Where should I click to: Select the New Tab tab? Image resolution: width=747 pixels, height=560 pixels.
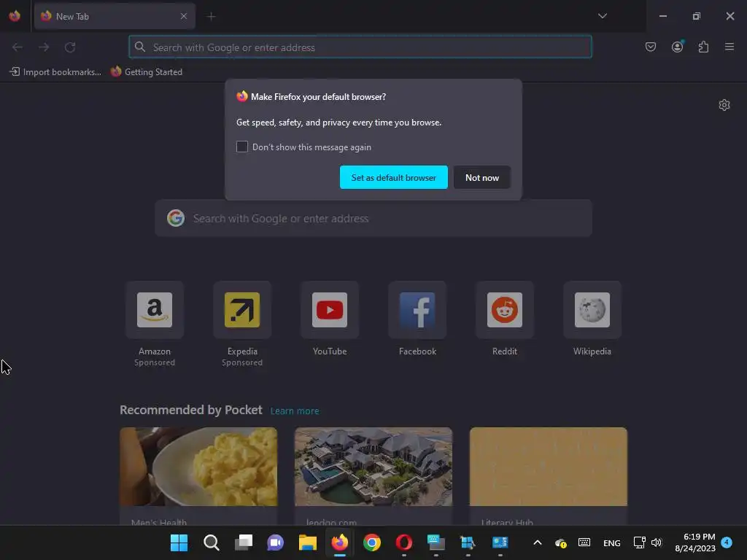pos(115,16)
